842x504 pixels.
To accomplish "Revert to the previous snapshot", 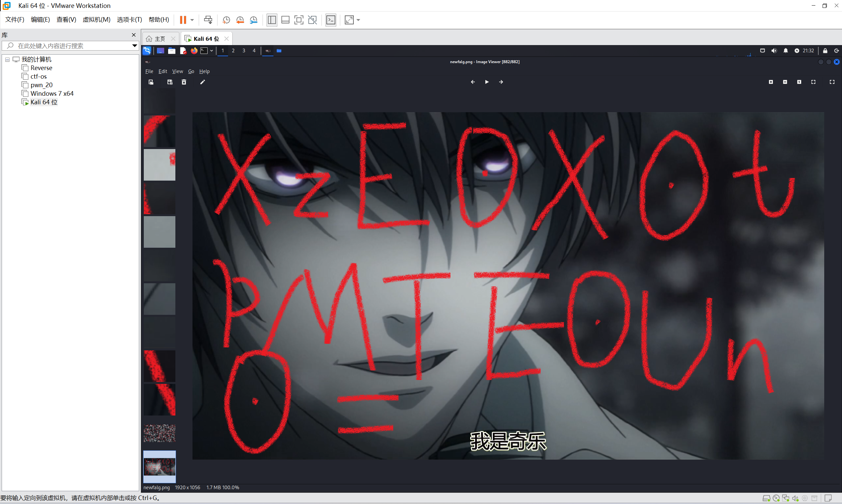I will click(240, 20).
